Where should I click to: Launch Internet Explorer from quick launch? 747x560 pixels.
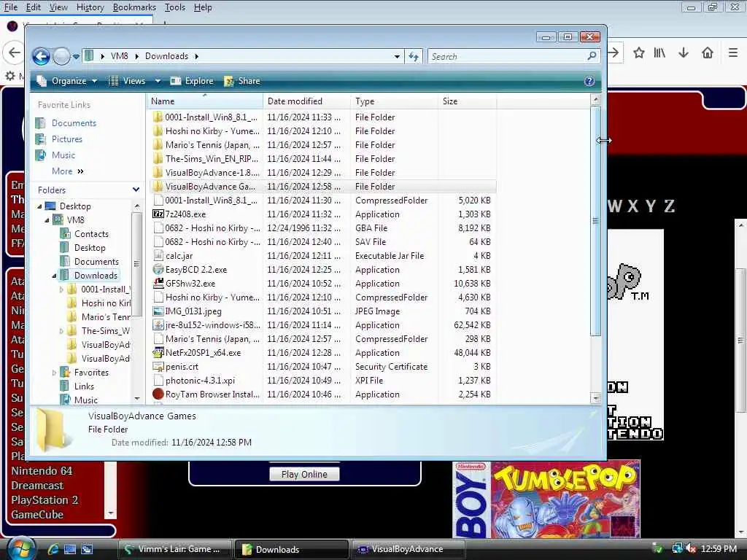pos(53,550)
